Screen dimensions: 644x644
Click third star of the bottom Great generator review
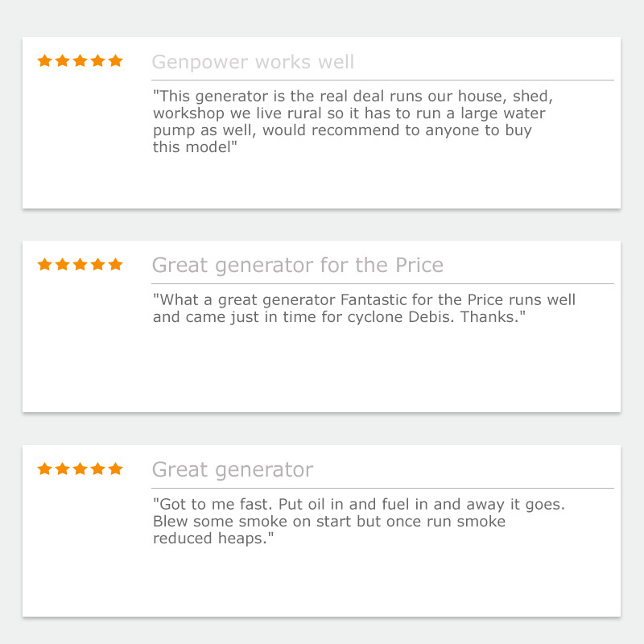pos(80,469)
